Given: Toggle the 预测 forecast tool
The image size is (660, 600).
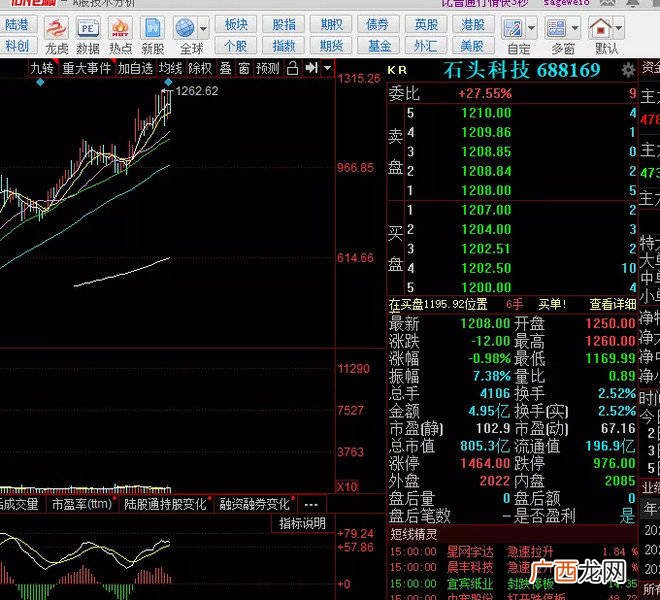Looking at the screenshot, I should [x=268, y=68].
